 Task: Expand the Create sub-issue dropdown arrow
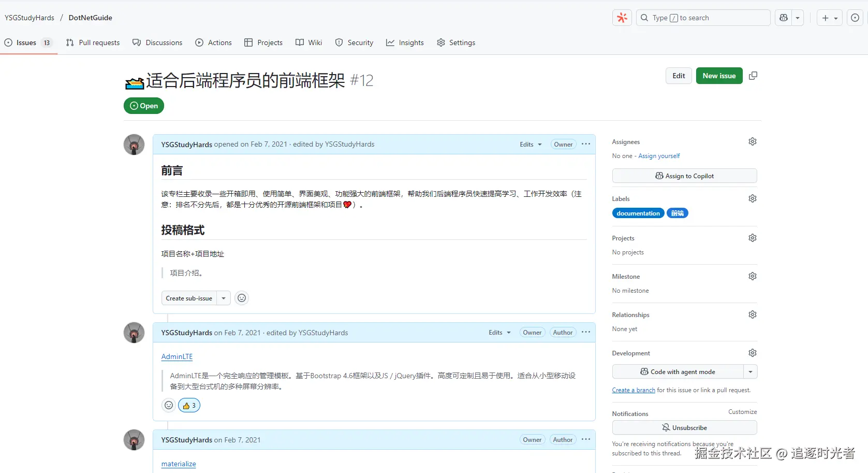point(224,298)
